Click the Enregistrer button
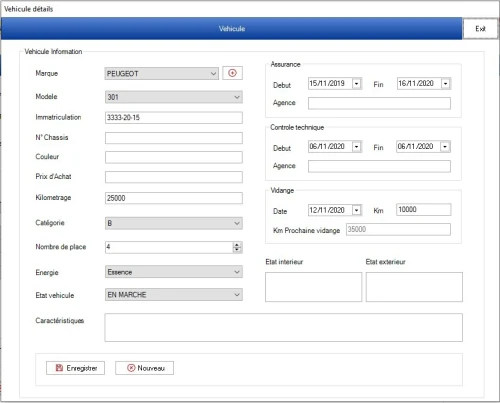Screen dimensions: 500x403 (x=75, y=368)
